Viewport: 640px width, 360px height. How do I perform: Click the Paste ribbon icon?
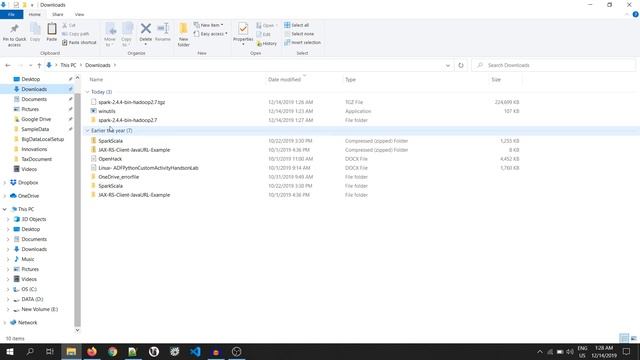coord(52,29)
